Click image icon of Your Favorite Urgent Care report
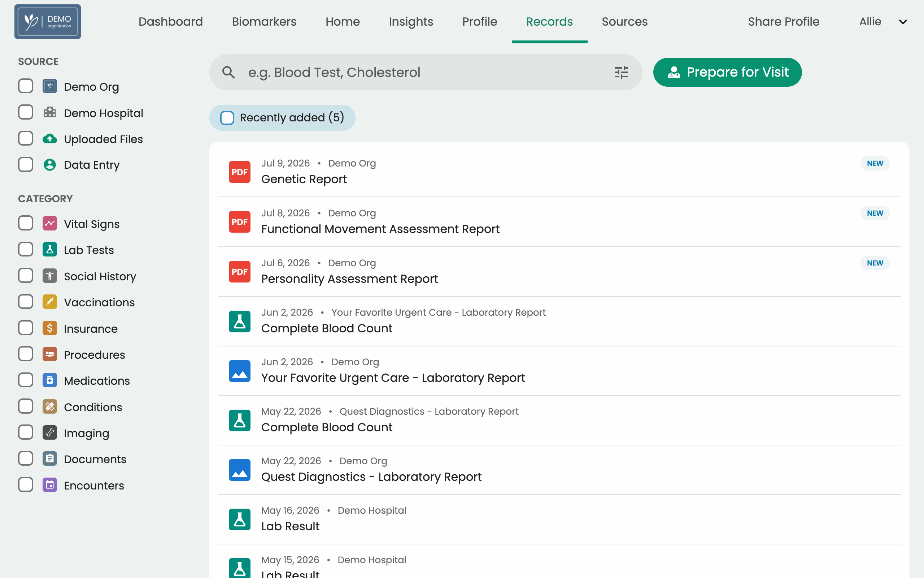This screenshot has height=578, width=924. (x=239, y=371)
